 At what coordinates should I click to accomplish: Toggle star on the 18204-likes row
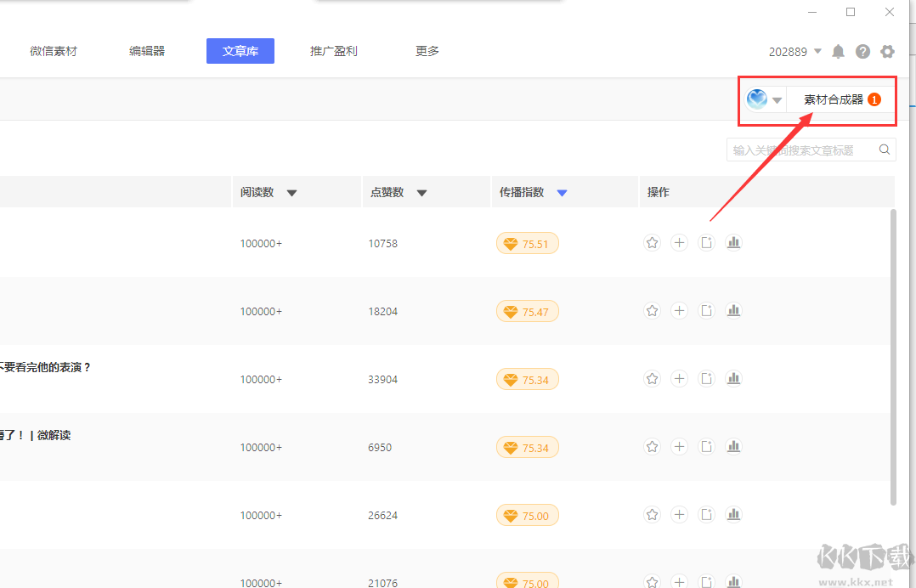(652, 311)
